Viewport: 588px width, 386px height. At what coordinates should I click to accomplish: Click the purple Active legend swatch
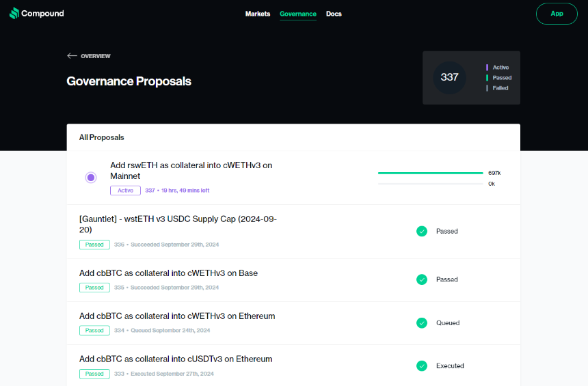(x=487, y=68)
